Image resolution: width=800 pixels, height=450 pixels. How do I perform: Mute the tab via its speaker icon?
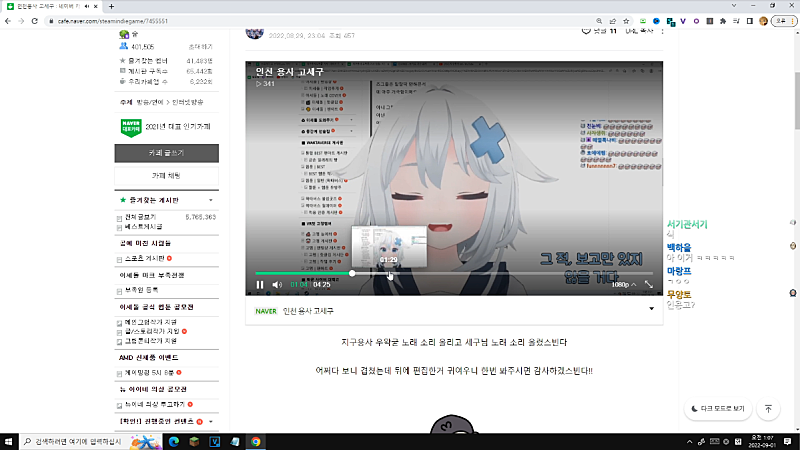pos(86,6)
